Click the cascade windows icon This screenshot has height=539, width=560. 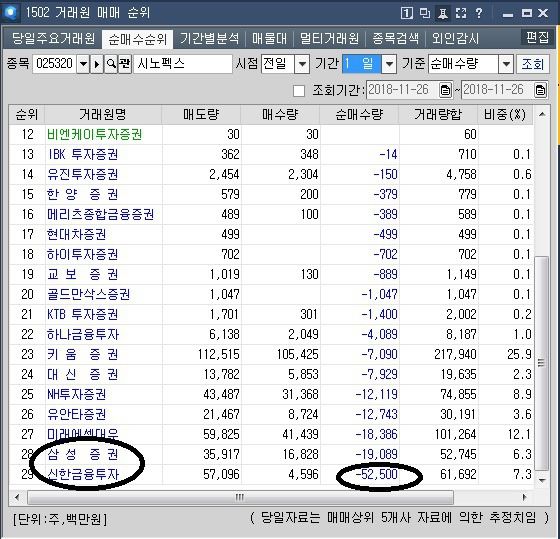click(x=425, y=13)
